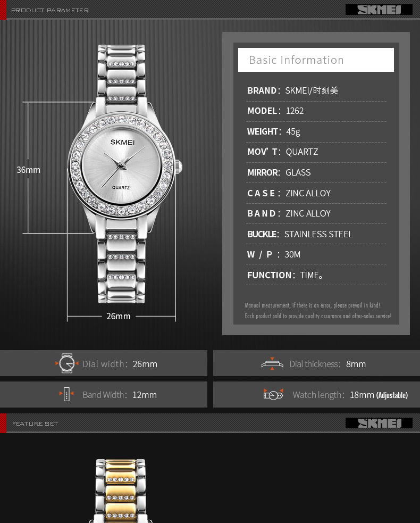Click the gold two-tone watch band image
420x523 pixels.
(121, 491)
